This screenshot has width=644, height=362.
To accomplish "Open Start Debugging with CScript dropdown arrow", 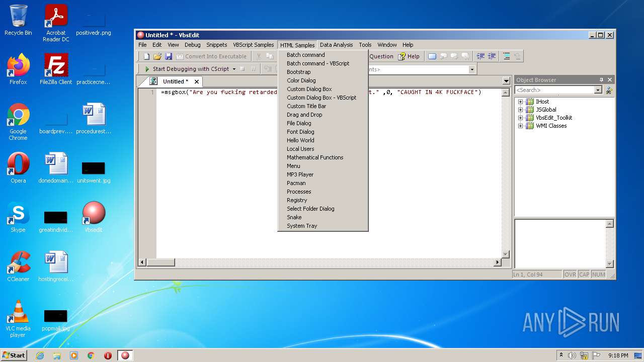I will coord(234,69).
